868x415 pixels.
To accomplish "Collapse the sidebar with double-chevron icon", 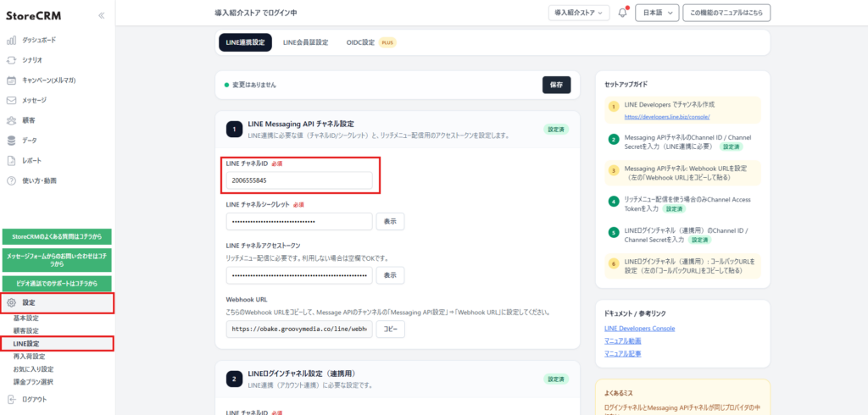I will [x=102, y=15].
